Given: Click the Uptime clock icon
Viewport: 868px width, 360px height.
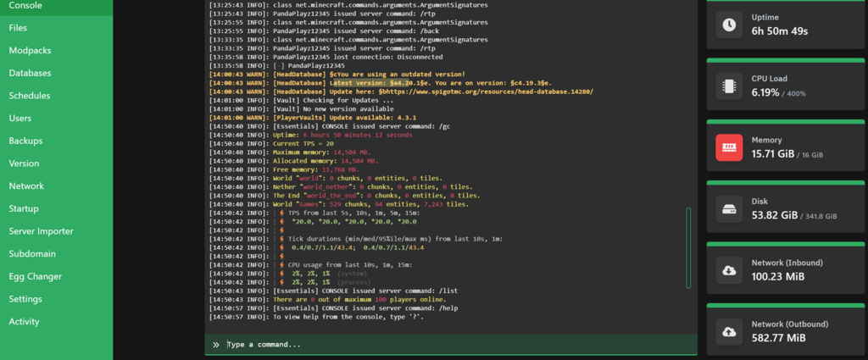Looking at the screenshot, I should click(x=729, y=25).
